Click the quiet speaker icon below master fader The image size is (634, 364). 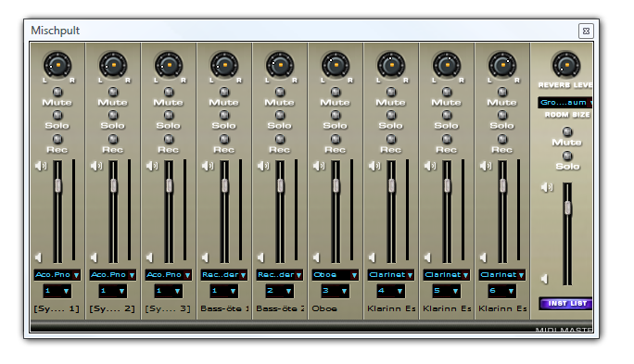pos(545,279)
